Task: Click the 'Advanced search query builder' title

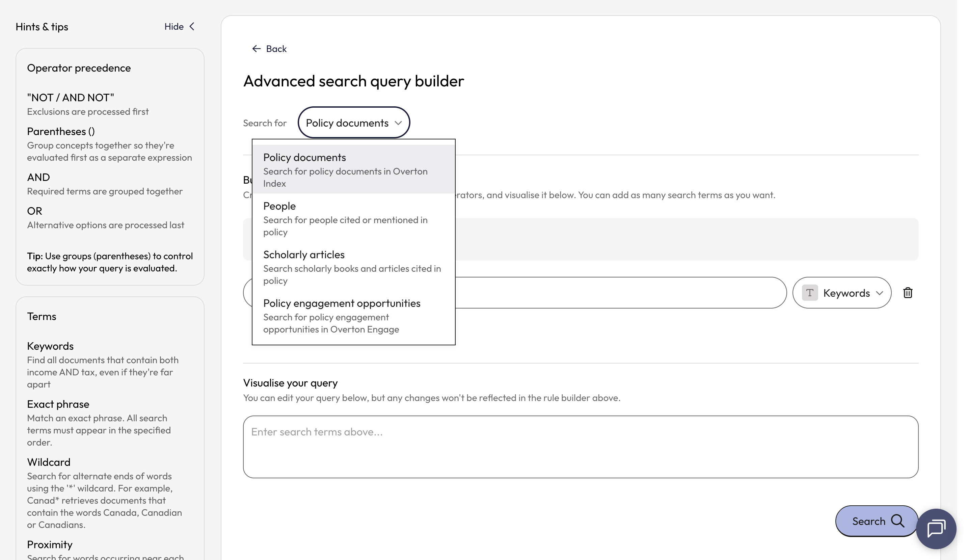Action: pos(354,81)
